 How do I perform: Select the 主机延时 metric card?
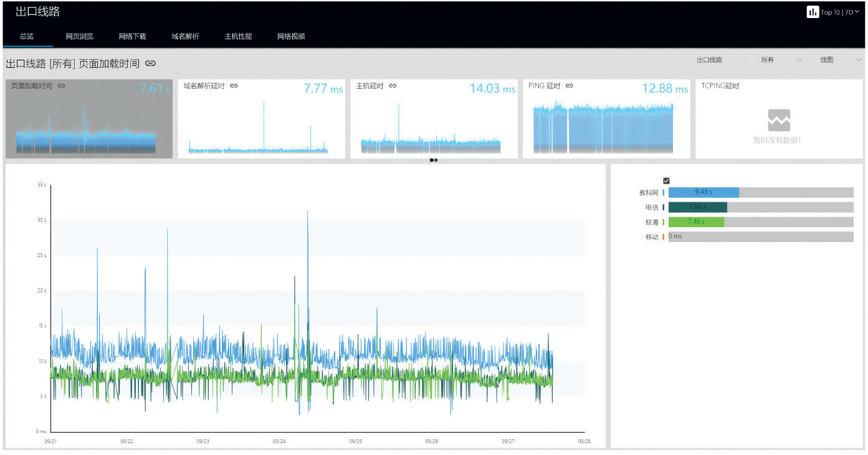[x=434, y=120]
